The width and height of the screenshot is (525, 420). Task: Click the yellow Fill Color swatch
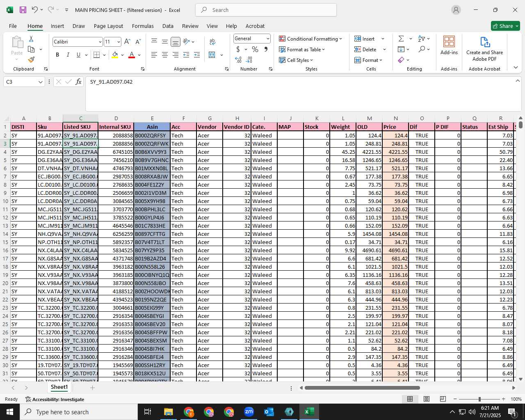(x=115, y=55)
